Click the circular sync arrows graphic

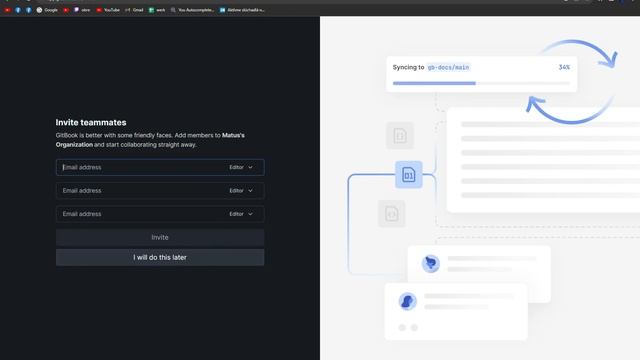tap(572, 82)
